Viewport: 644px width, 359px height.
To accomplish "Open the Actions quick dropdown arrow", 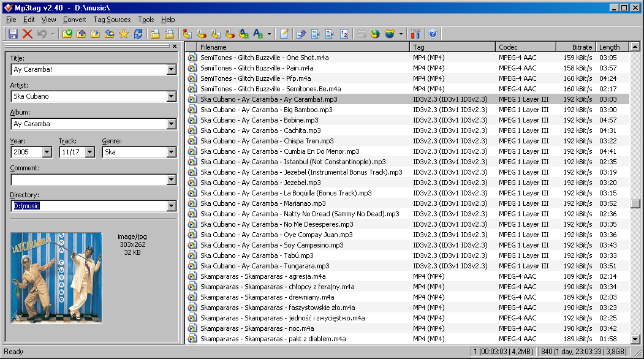I will tap(269, 34).
